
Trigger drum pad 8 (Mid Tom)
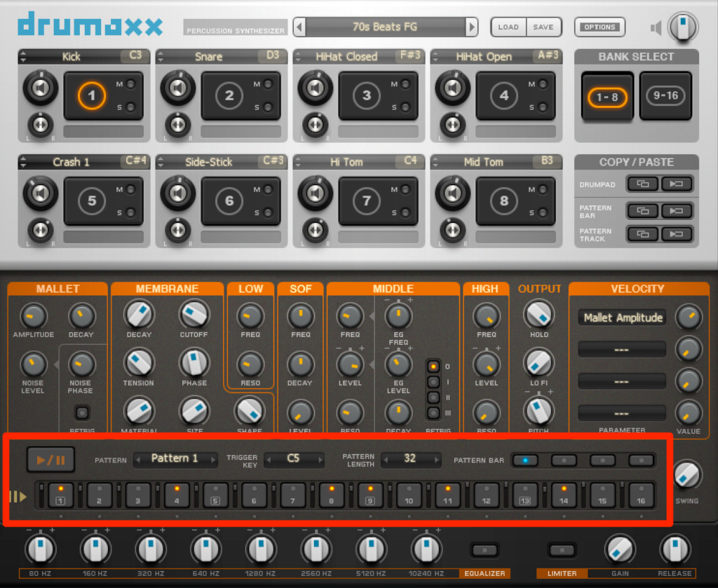point(503,201)
